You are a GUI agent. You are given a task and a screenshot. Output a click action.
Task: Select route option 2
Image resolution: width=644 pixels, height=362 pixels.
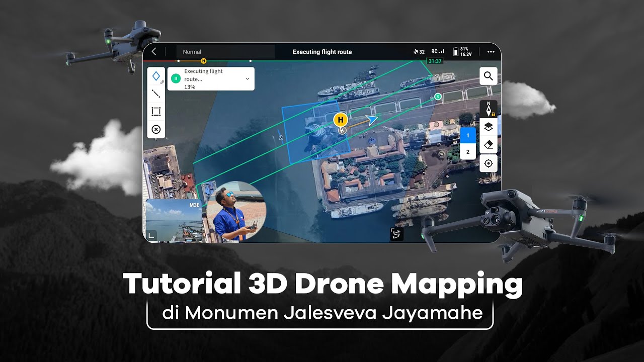click(x=468, y=151)
